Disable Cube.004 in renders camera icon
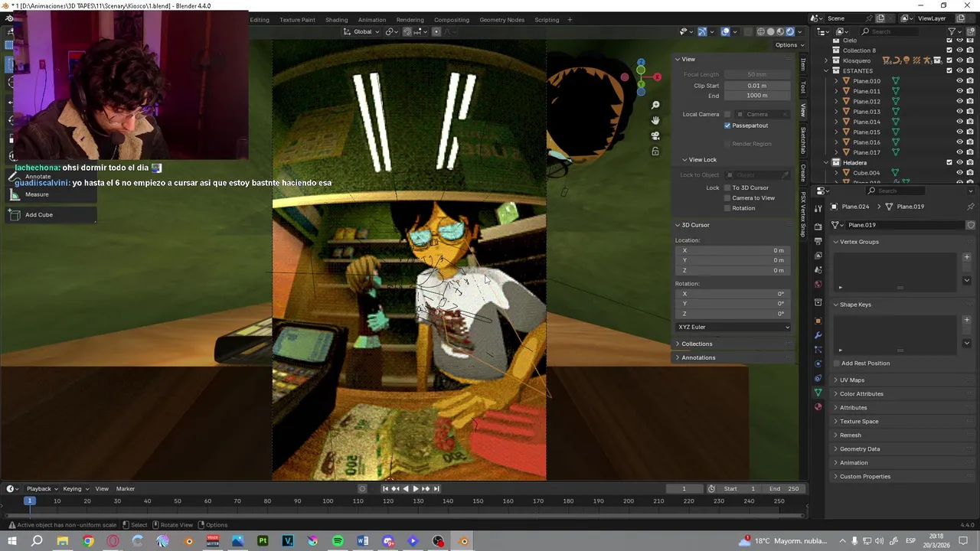This screenshot has height=551, width=980. (970, 173)
